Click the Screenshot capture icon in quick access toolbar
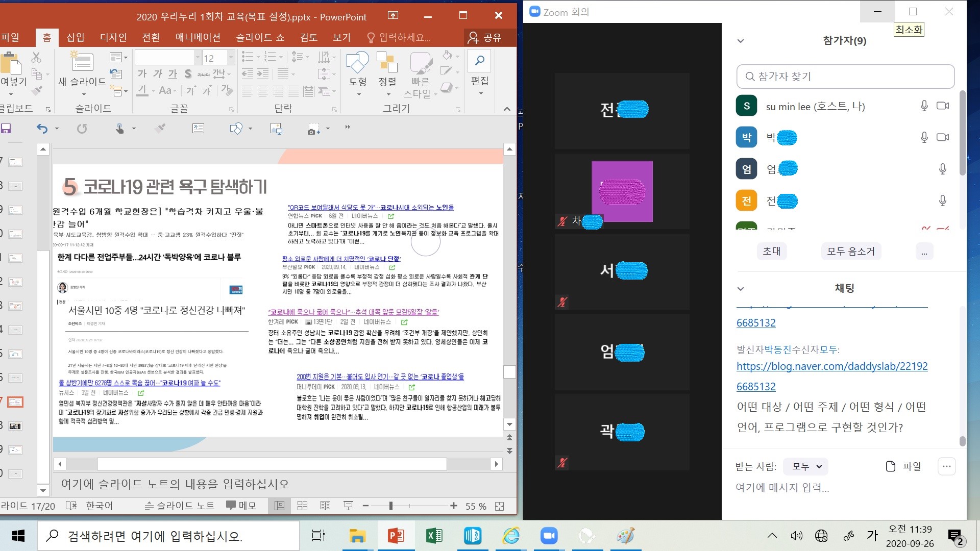Screen dimensions: 980x551 pos(312,129)
